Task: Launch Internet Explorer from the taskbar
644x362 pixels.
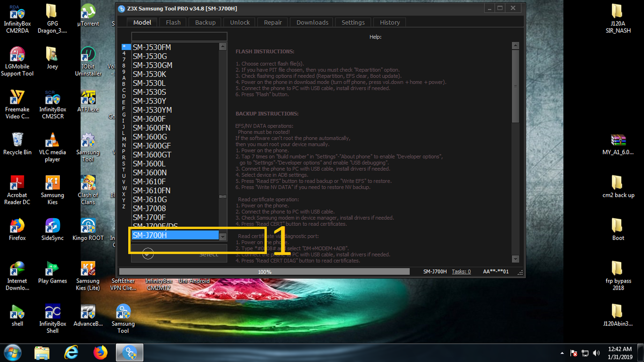Action: click(x=71, y=352)
